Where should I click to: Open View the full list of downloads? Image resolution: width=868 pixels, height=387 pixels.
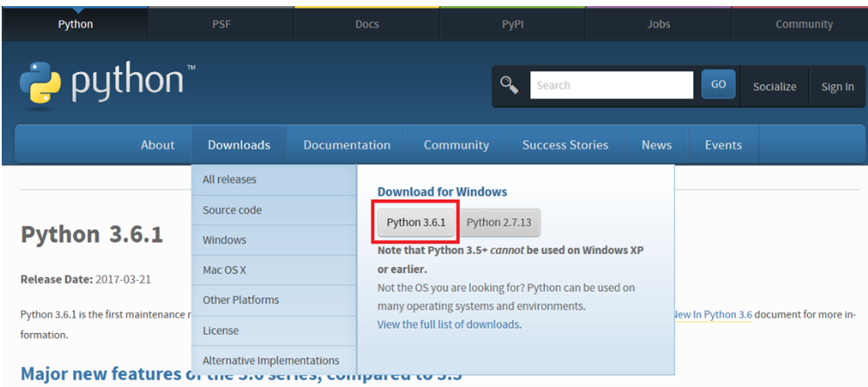click(x=448, y=324)
